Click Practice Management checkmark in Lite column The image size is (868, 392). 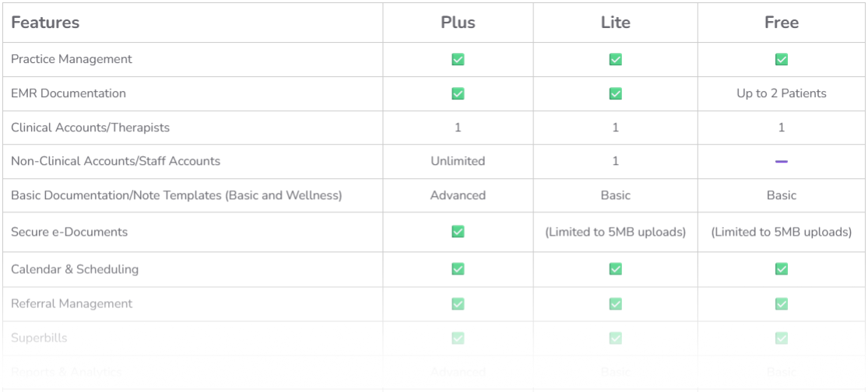(615, 59)
